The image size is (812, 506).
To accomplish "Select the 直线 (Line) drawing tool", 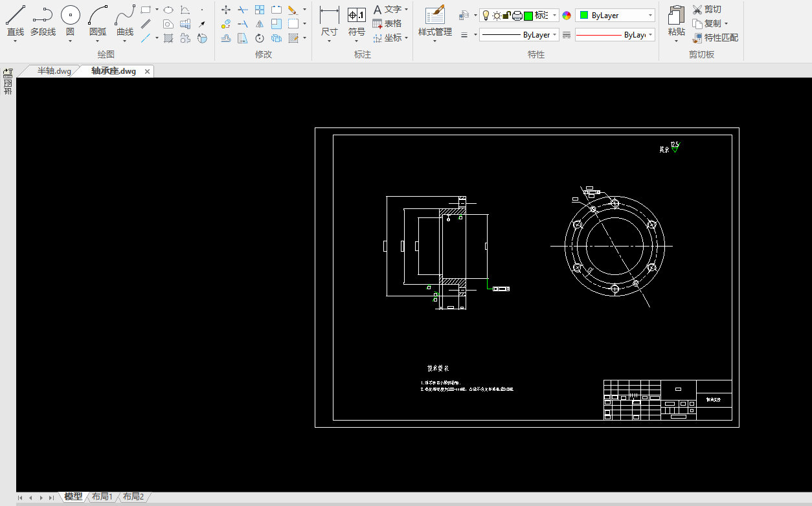I will [x=15, y=15].
